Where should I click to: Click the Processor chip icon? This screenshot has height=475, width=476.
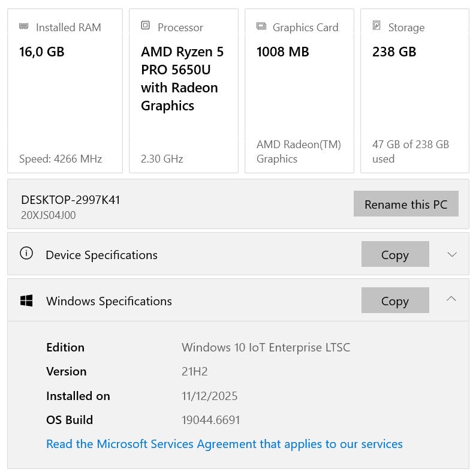tap(145, 26)
